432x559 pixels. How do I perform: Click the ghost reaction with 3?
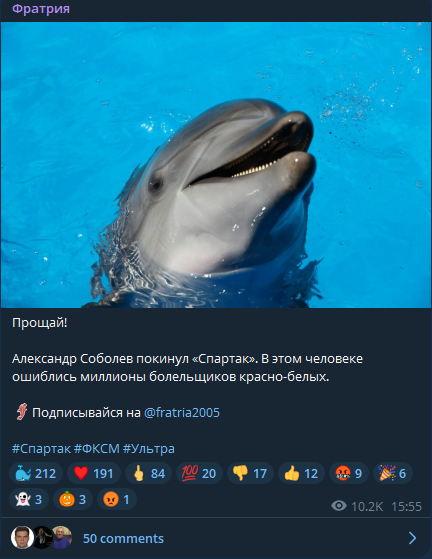pyautogui.click(x=29, y=499)
